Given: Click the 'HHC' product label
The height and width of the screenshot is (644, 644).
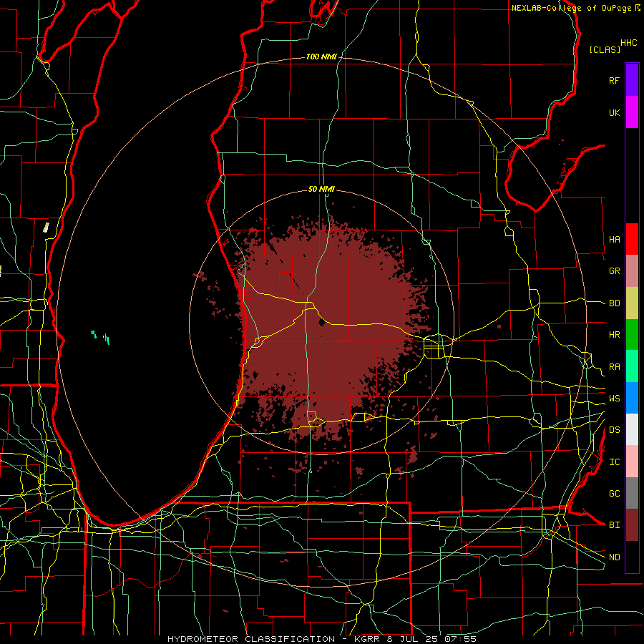Looking at the screenshot, I should click(x=629, y=43).
